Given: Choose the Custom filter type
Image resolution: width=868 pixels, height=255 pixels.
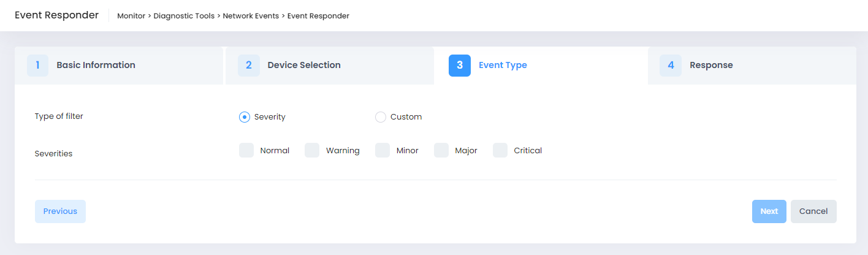Looking at the screenshot, I should (381, 117).
